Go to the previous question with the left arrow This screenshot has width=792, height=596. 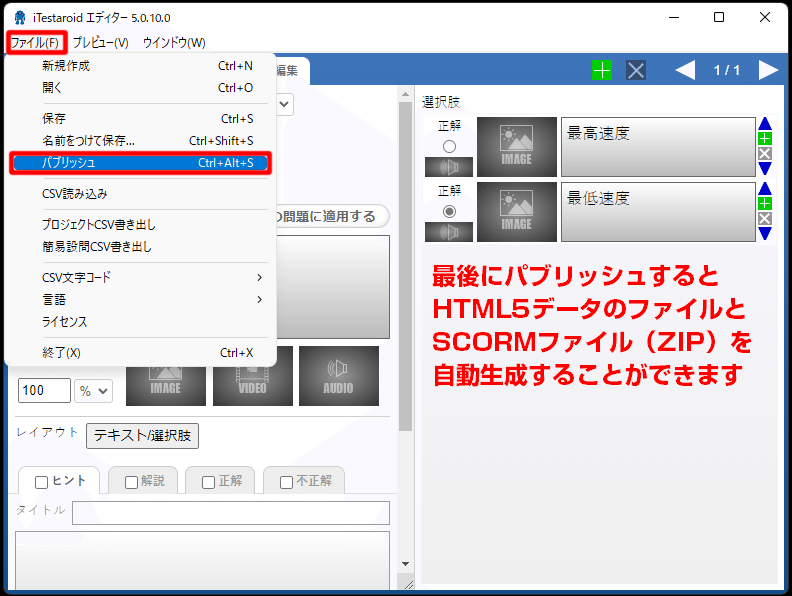(685, 70)
